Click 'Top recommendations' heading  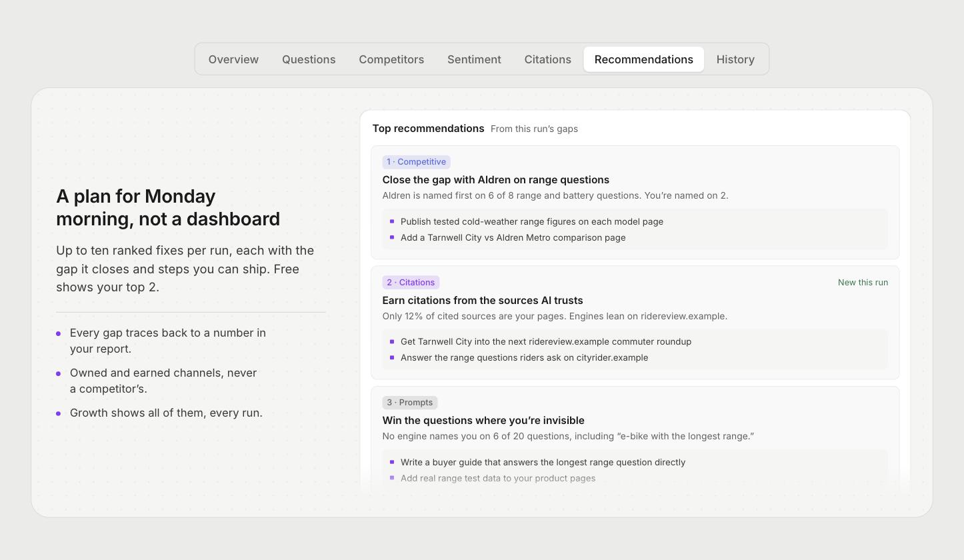pyautogui.click(x=428, y=129)
